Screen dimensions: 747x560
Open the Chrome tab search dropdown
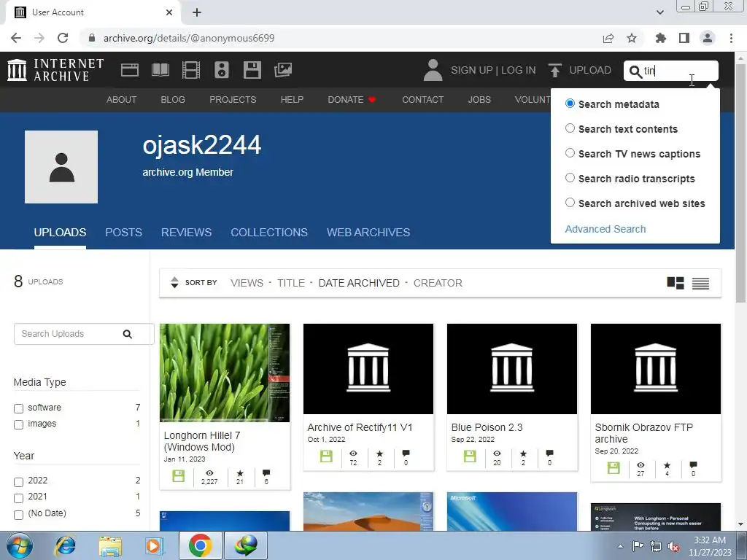coord(659,12)
